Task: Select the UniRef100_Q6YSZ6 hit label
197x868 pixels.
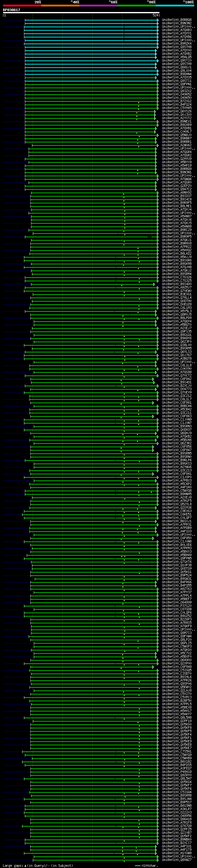Action: click(177, 111)
